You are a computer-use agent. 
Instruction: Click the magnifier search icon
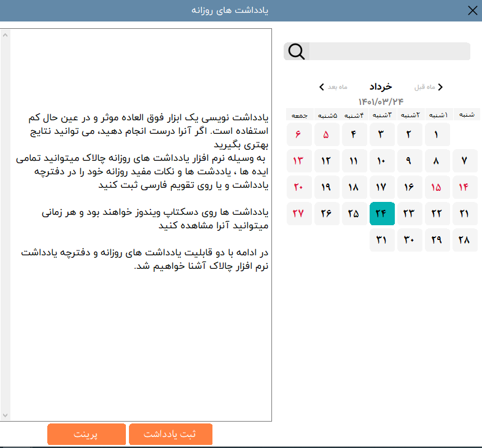297,52
